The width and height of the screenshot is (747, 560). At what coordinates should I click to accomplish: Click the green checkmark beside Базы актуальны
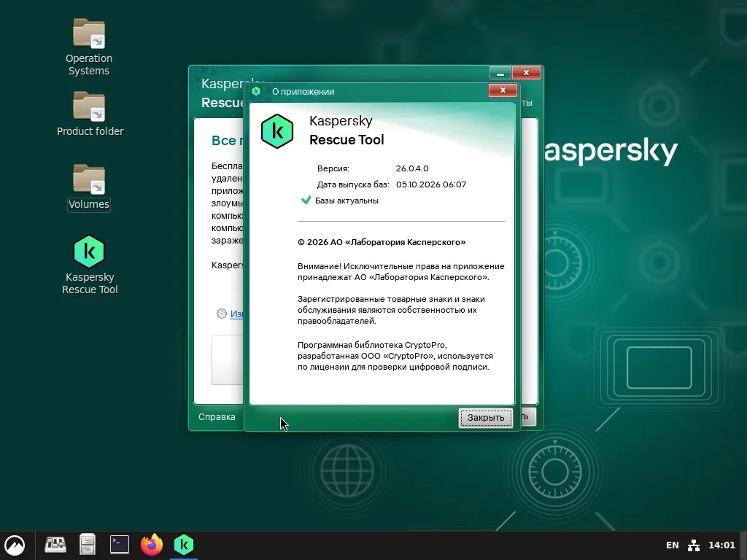(x=306, y=200)
